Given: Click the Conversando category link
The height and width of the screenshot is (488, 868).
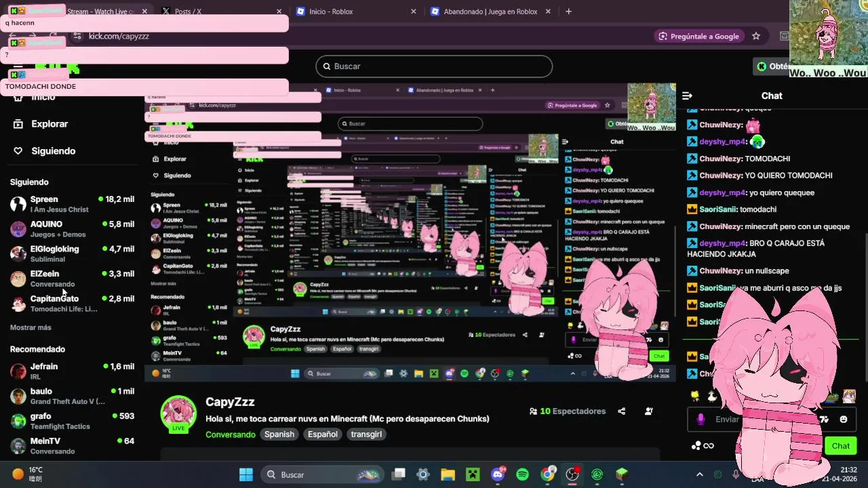Looking at the screenshot, I should pyautogui.click(x=231, y=434).
